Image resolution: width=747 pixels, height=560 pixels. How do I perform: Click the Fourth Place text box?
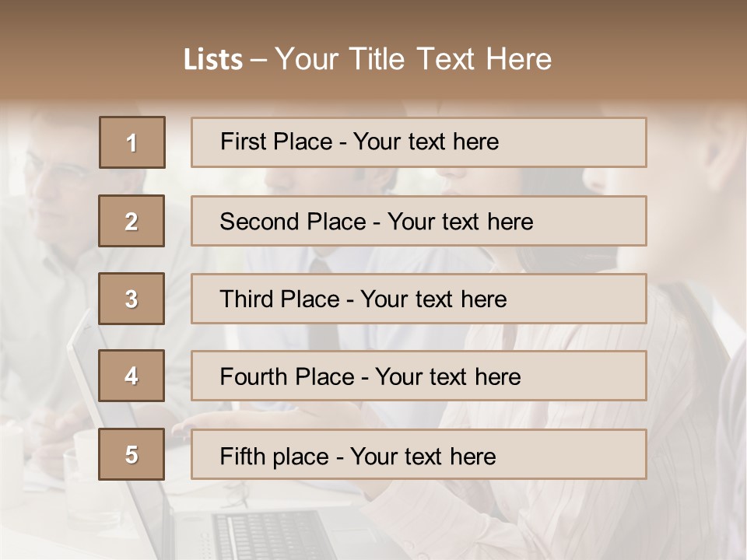click(x=419, y=376)
